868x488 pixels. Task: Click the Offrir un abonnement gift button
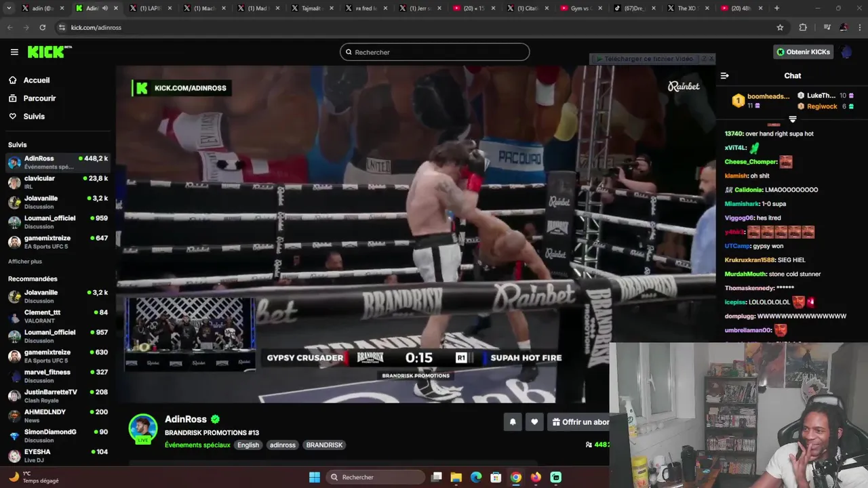pyautogui.click(x=580, y=422)
